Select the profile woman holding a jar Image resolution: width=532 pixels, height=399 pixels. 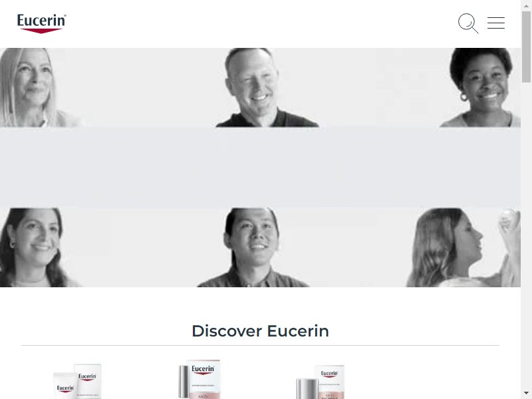point(463,247)
